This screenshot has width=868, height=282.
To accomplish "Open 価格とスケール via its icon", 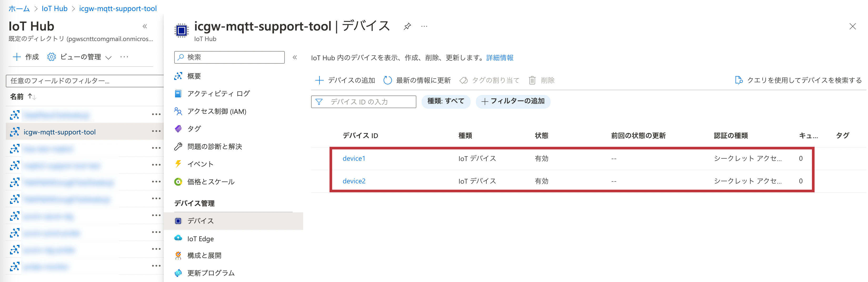I will click(179, 181).
